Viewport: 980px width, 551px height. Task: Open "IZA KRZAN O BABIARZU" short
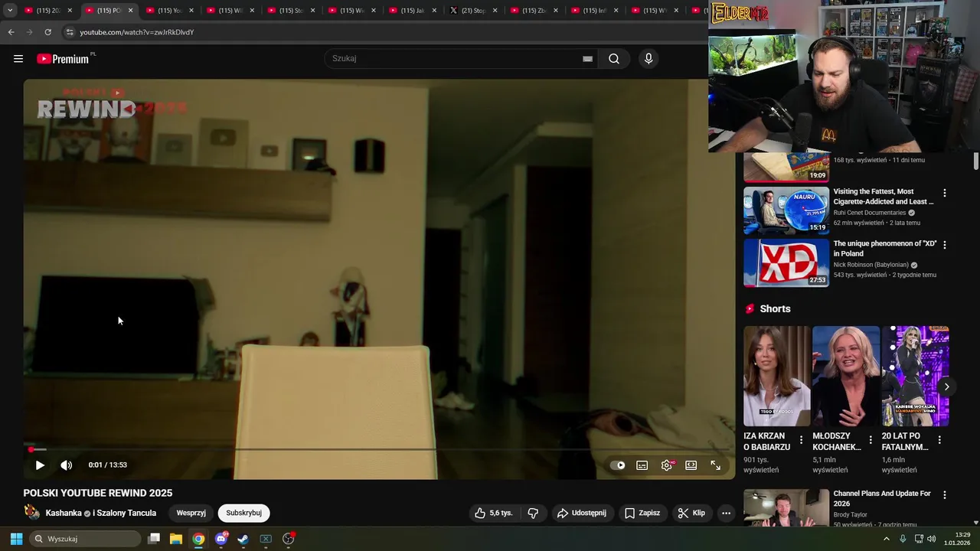click(x=776, y=376)
